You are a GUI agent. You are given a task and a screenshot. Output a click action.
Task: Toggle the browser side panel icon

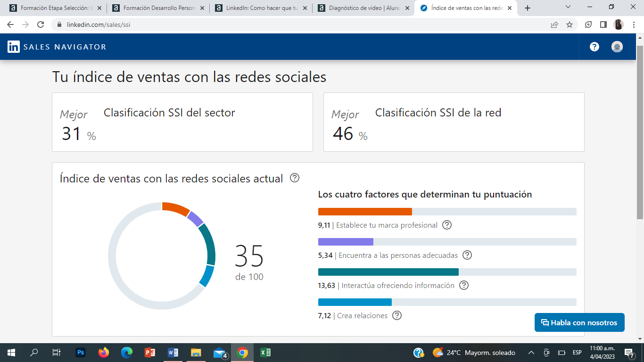tap(603, 25)
